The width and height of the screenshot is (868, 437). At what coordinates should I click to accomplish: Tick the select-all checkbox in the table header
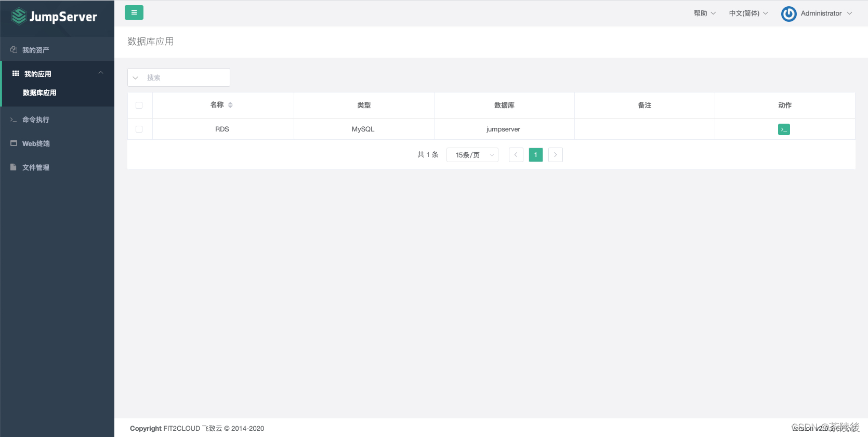click(x=139, y=105)
